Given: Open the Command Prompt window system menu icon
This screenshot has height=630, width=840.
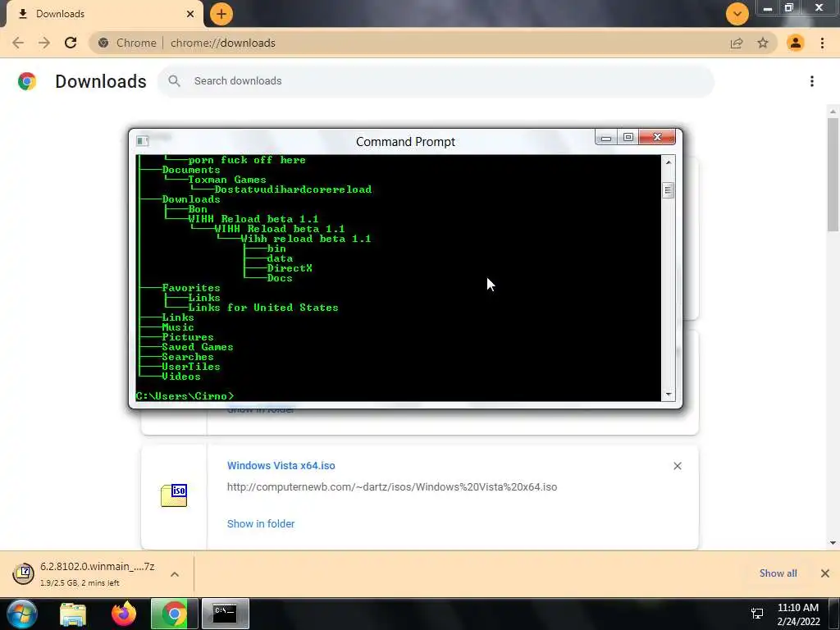Looking at the screenshot, I should coord(142,141).
